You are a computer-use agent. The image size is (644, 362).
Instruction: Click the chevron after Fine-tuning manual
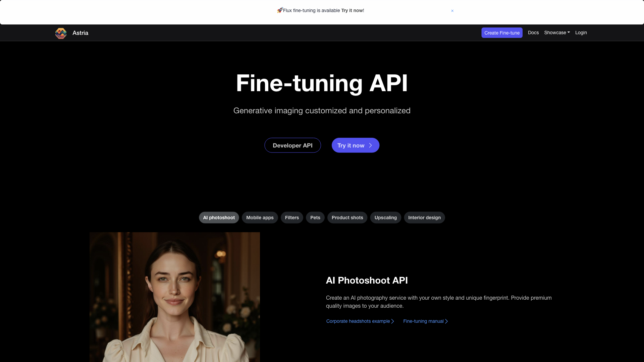446,321
